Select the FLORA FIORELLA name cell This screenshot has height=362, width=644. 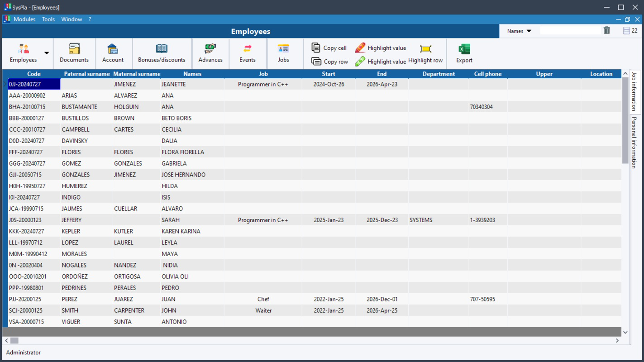pos(192,152)
